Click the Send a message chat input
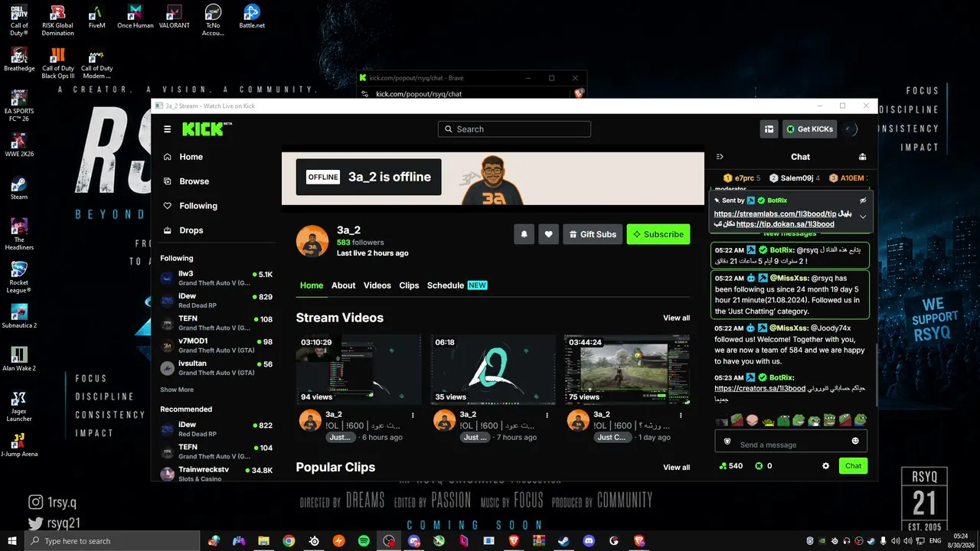 pos(791,442)
